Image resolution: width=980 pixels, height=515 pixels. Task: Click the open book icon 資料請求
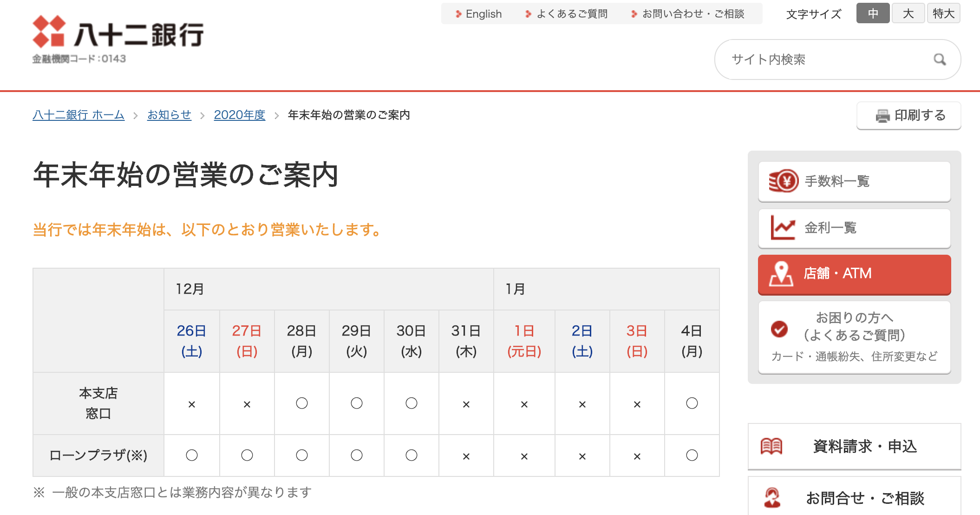[771, 447]
